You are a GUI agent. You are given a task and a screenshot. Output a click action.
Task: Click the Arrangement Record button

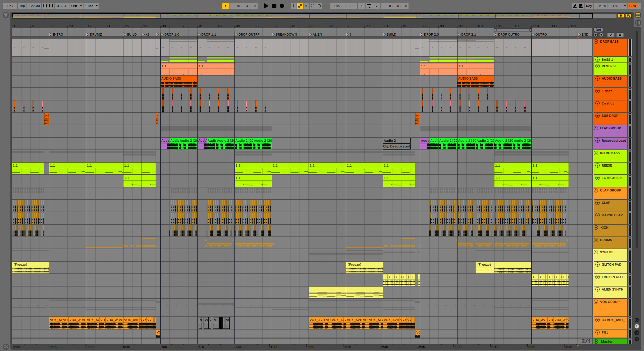coord(282,6)
